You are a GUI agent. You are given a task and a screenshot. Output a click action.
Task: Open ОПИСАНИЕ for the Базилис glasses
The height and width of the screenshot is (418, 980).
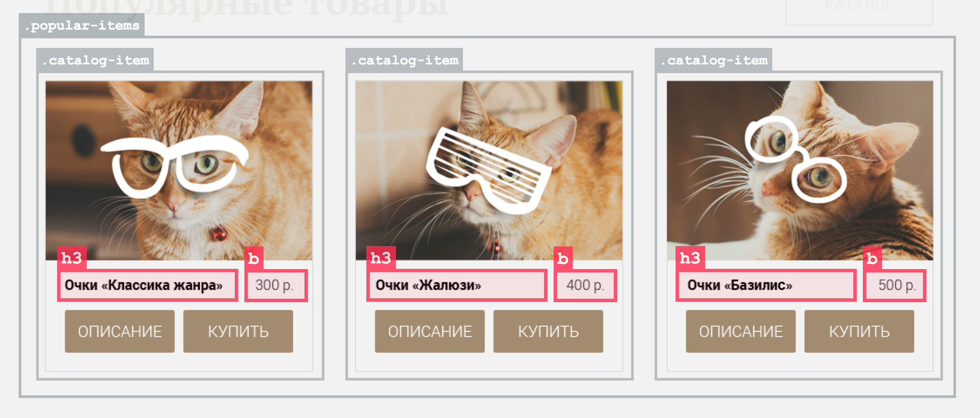tap(741, 331)
